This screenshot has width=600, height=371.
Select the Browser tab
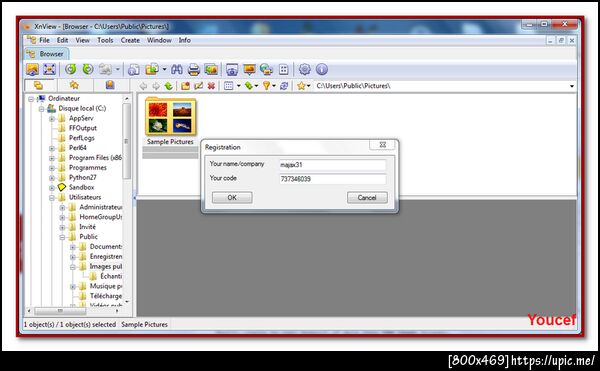tap(47, 54)
